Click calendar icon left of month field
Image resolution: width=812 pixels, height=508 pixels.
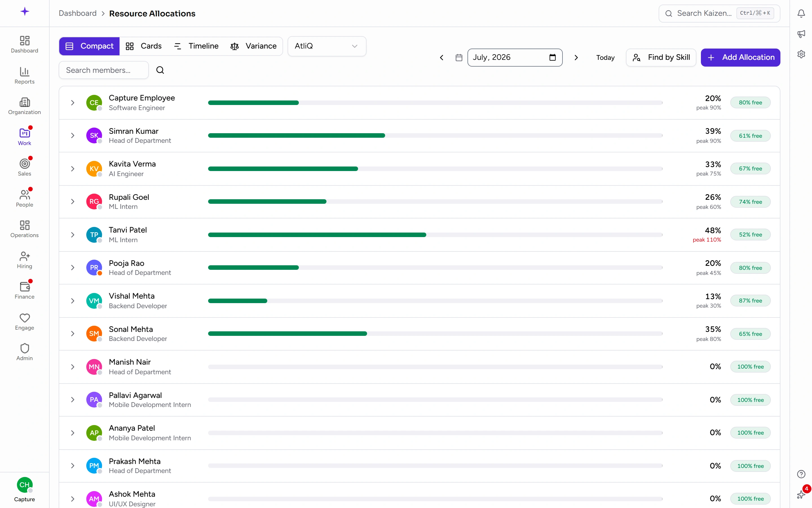(x=459, y=58)
